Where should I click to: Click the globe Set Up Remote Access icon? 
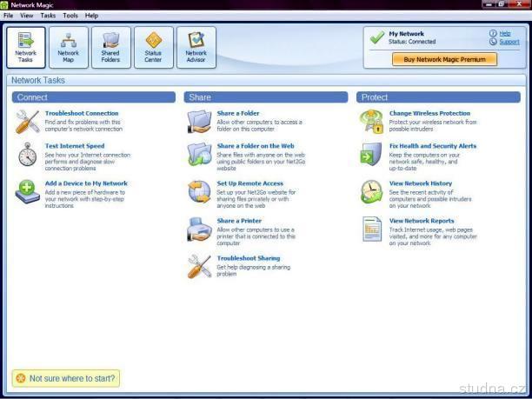click(x=200, y=192)
